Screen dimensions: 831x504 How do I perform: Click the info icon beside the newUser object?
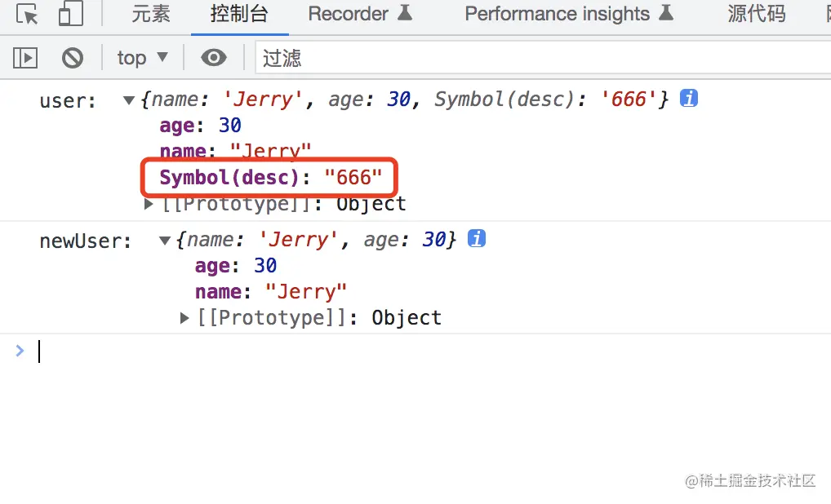(477, 239)
